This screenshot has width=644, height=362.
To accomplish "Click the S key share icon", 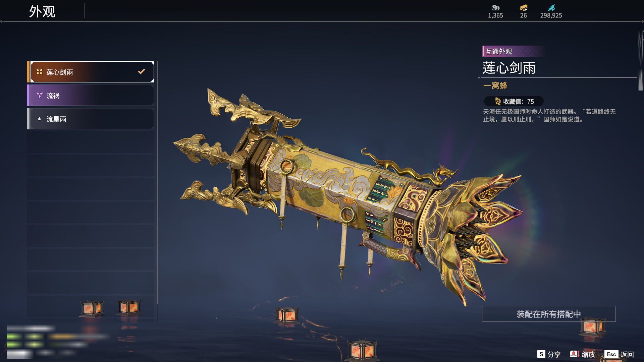I will tap(541, 354).
